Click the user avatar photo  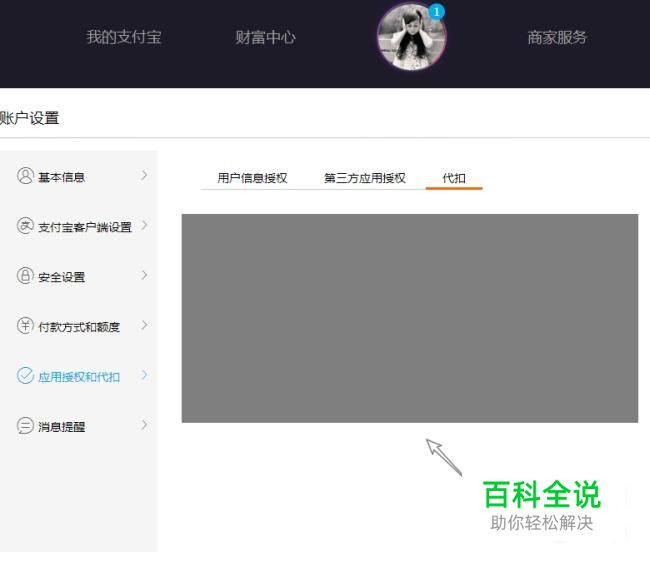412,36
